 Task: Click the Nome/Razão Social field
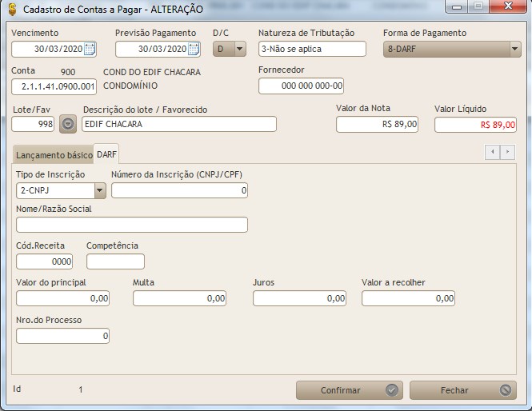[x=132, y=225]
